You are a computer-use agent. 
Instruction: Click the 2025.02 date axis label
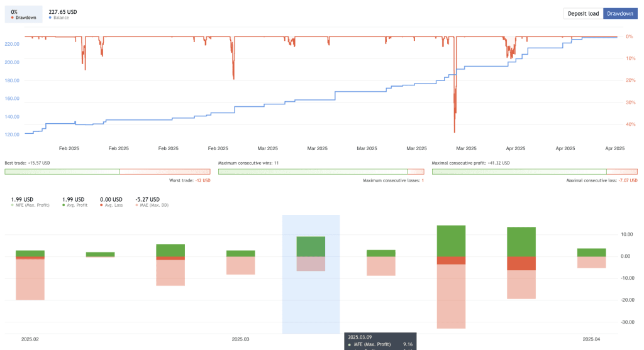[x=30, y=339]
